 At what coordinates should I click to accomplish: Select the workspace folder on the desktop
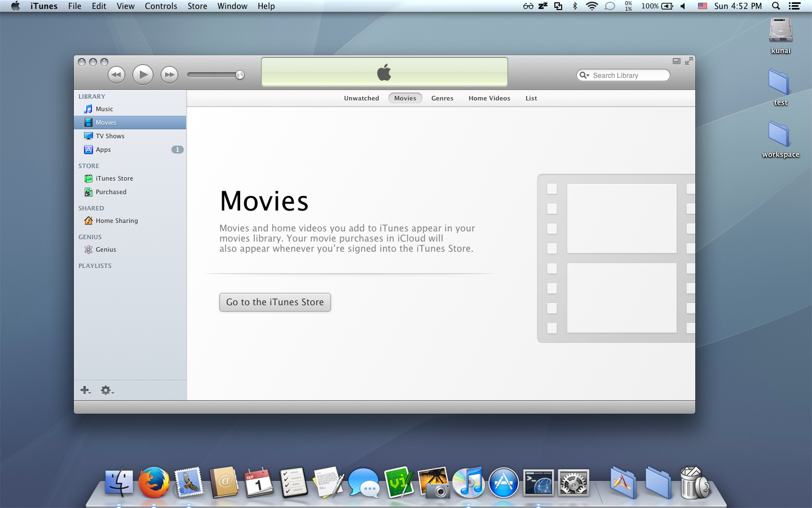781,139
